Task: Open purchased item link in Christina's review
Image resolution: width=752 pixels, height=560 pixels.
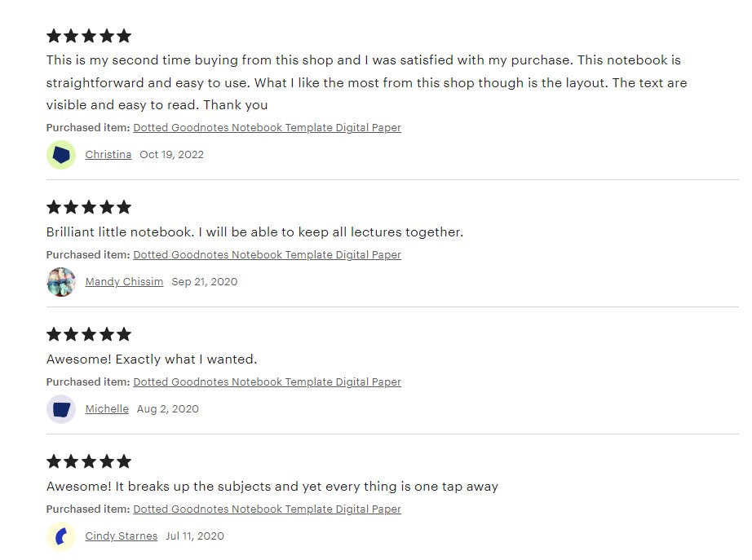Action: pyautogui.click(x=267, y=128)
